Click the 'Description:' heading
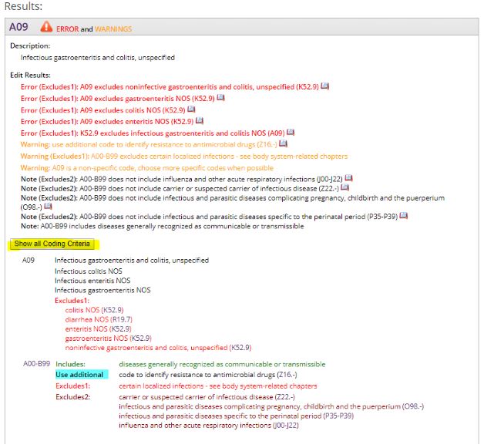484x448 pixels. (x=30, y=46)
